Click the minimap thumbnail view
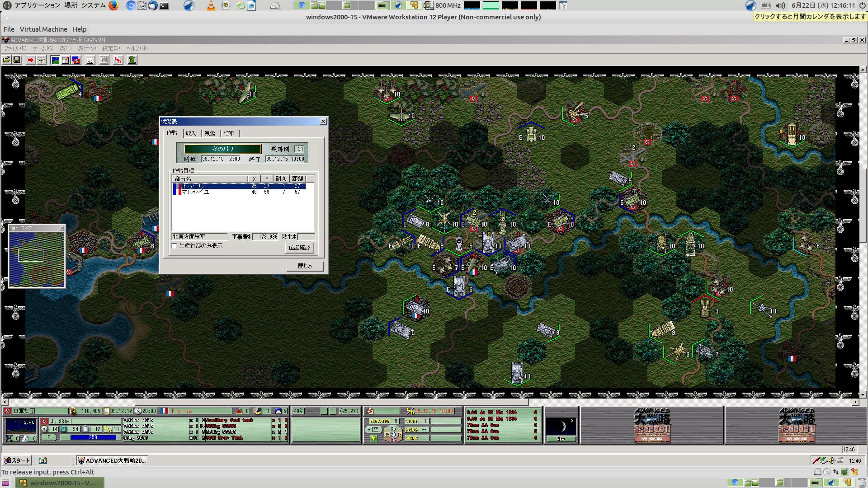 pos(37,259)
